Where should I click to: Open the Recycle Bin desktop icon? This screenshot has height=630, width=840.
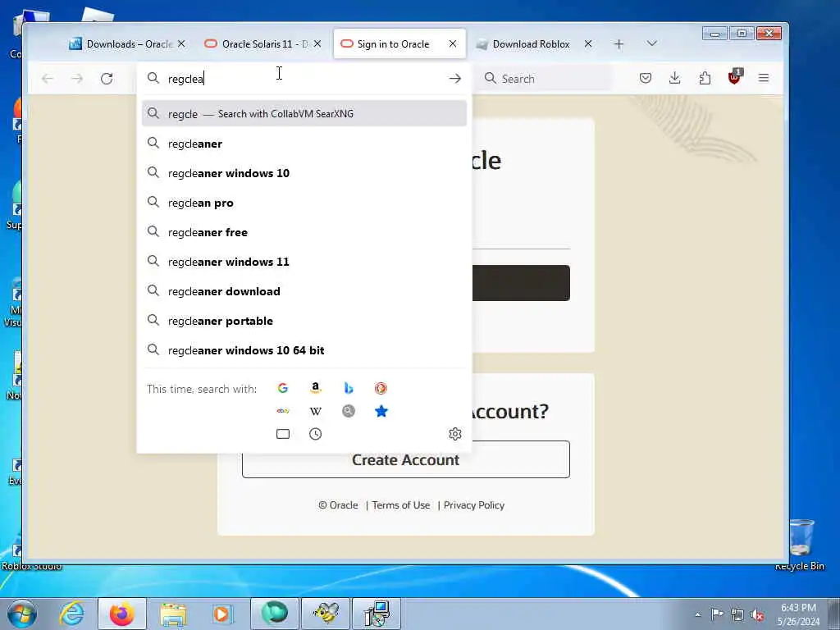[x=801, y=545]
